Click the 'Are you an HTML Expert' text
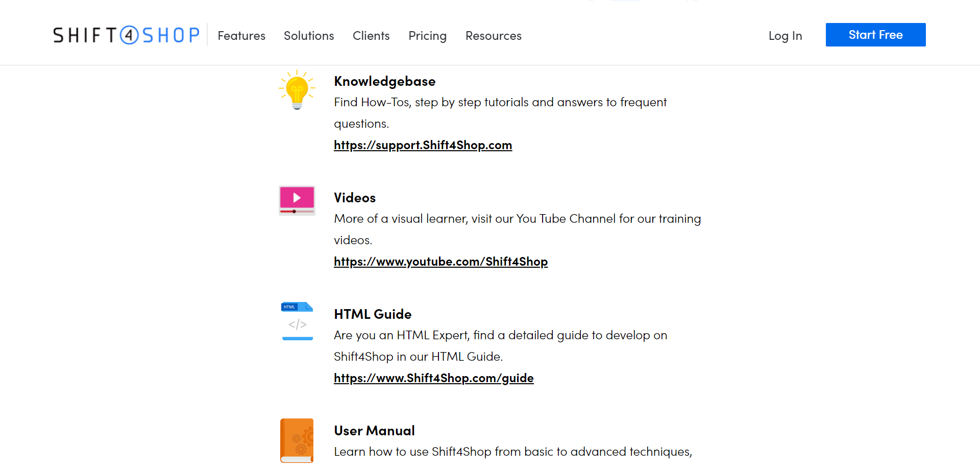Screen dimensions: 980x467 click(x=501, y=346)
